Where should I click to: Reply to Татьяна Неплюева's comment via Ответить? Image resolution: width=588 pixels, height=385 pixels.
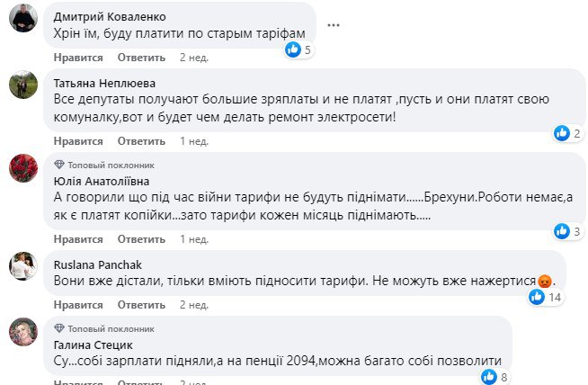[x=141, y=141]
